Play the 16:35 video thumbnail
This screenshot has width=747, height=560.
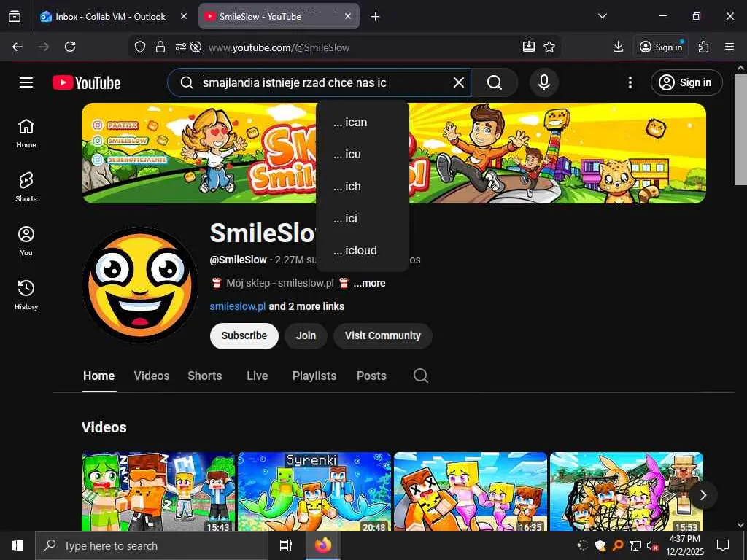(x=471, y=491)
